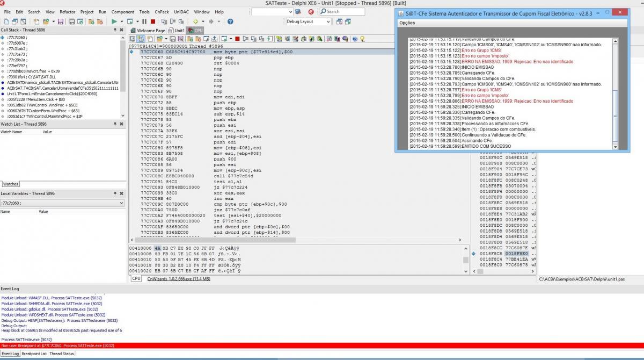Screen dimensions: 644x360
Task: Select call stack entry TMenuItem.Click + $80
Action: 35,99
